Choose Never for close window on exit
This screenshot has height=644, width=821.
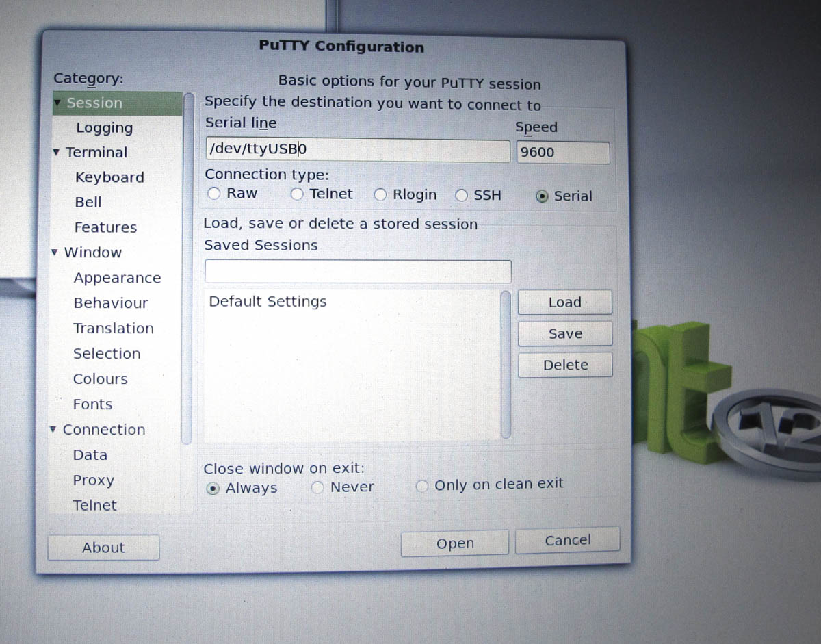coord(317,487)
